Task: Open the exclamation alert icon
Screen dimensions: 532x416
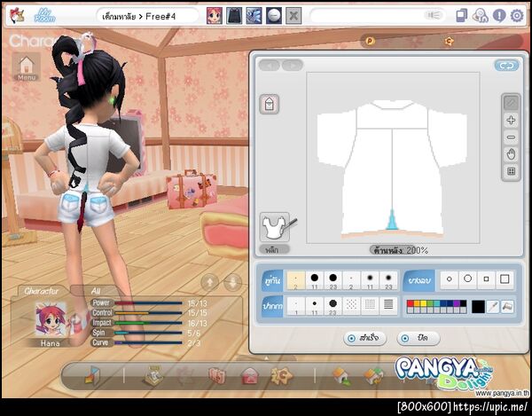Action: pyautogui.click(x=499, y=16)
